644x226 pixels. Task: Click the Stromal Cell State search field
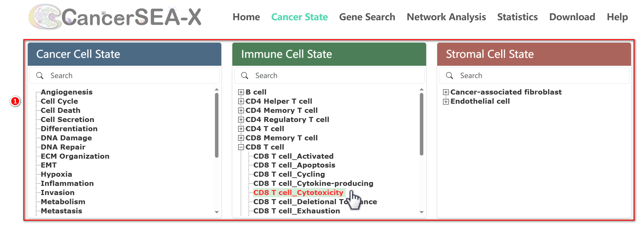point(537,76)
